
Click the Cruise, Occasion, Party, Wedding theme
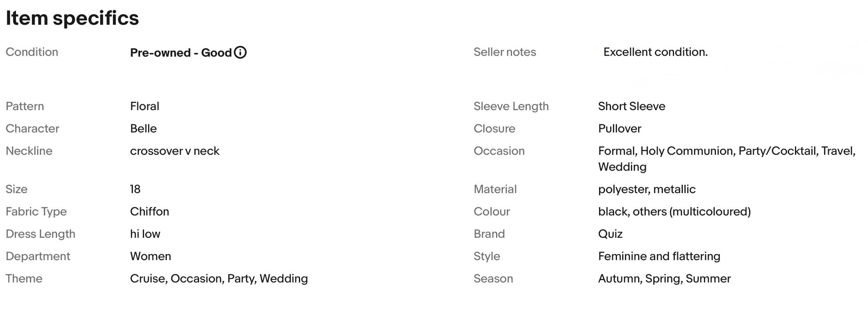[x=219, y=278]
